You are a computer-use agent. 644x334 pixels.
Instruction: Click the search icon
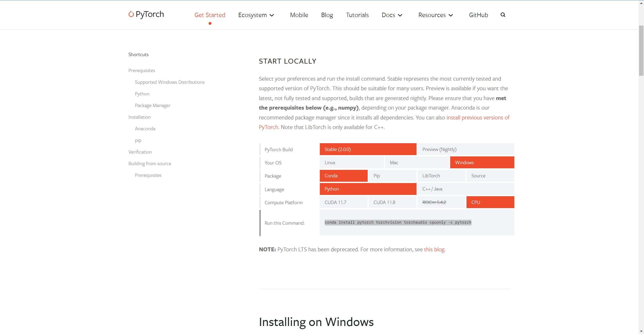[503, 15]
